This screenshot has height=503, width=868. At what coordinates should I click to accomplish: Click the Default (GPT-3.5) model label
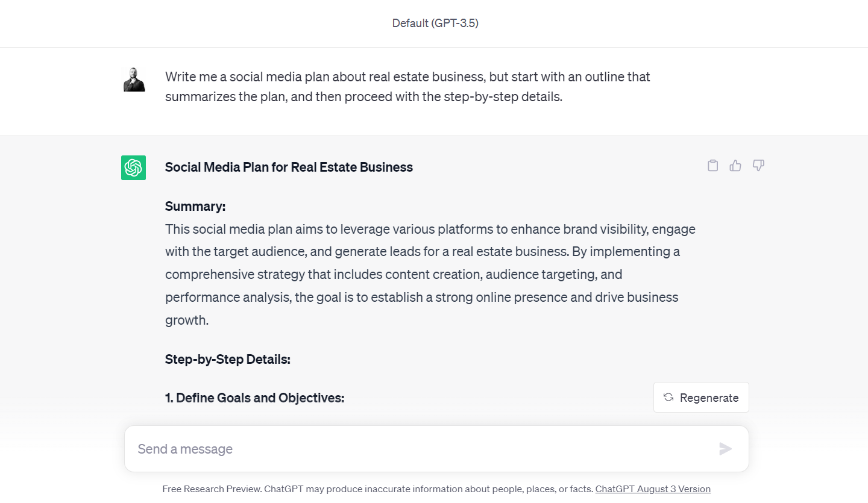pos(435,23)
